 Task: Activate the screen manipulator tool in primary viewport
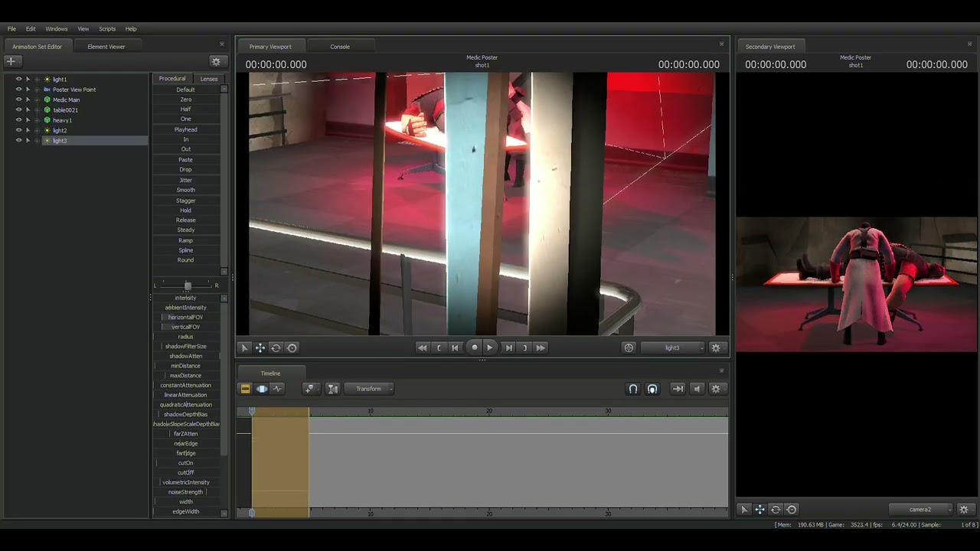pos(292,347)
